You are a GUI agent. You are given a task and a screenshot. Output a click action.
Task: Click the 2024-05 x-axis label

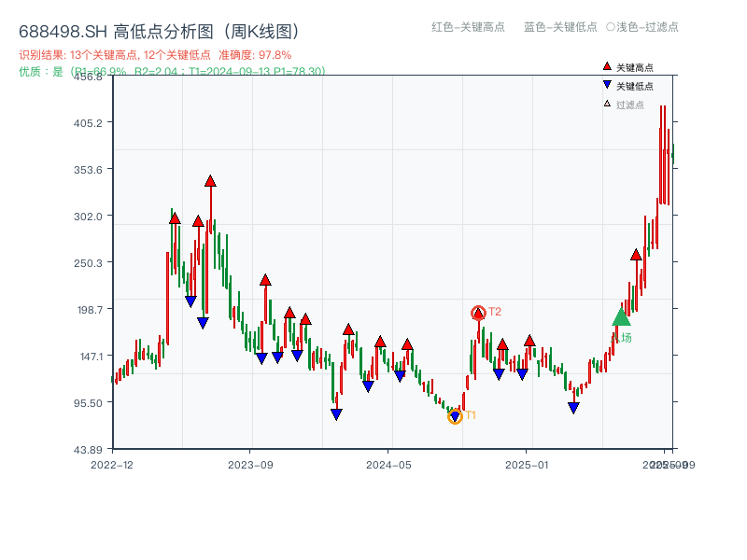coord(386,462)
